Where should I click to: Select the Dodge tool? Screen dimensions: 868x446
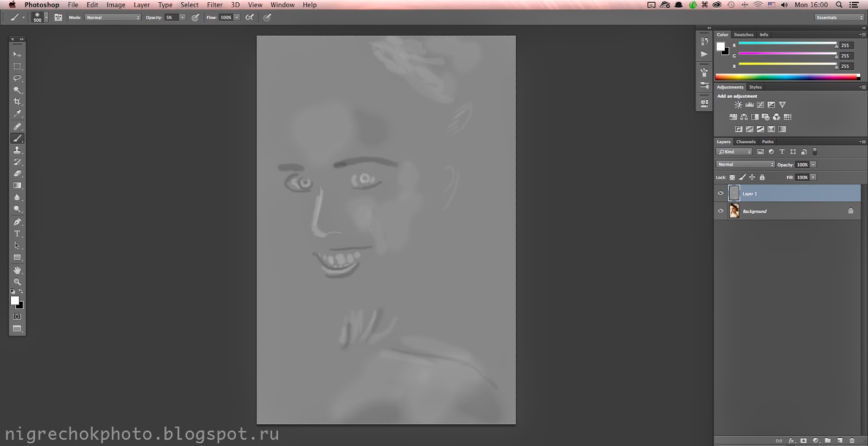(17, 209)
